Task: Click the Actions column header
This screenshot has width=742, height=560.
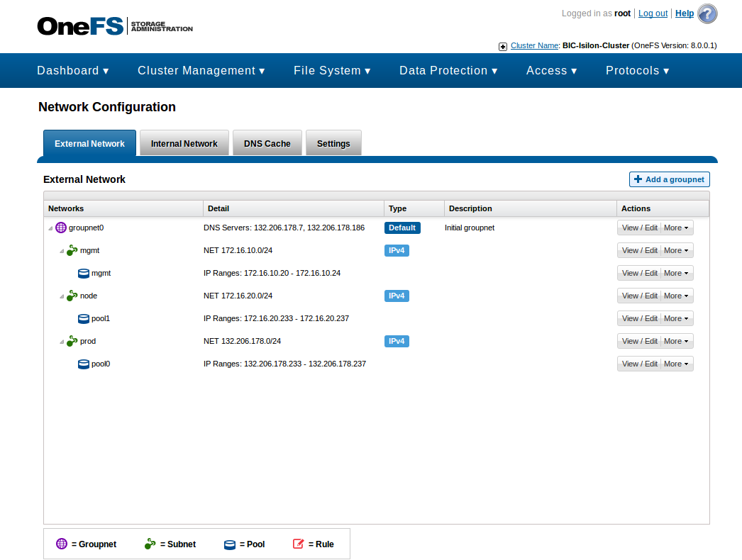Action: tap(663, 208)
